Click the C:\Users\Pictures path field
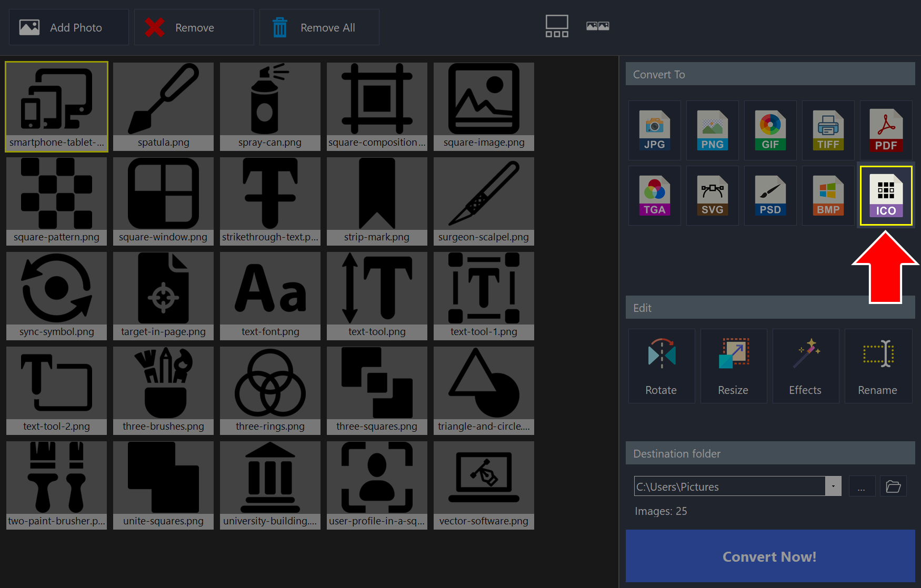This screenshot has width=921, height=588. pyautogui.click(x=730, y=486)
